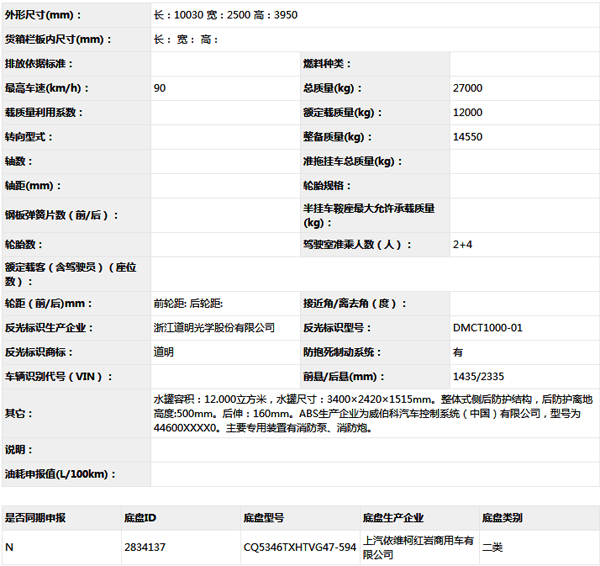This screenshot has height=566, width=600.
Task: Select the reflective marking model DMCT1000-01
Action: click(487, 327)
